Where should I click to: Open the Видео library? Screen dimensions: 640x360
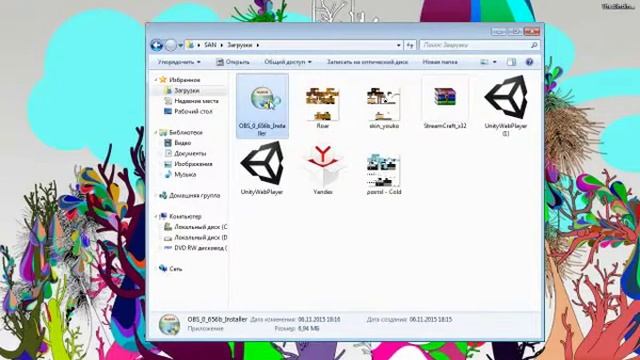182,143
